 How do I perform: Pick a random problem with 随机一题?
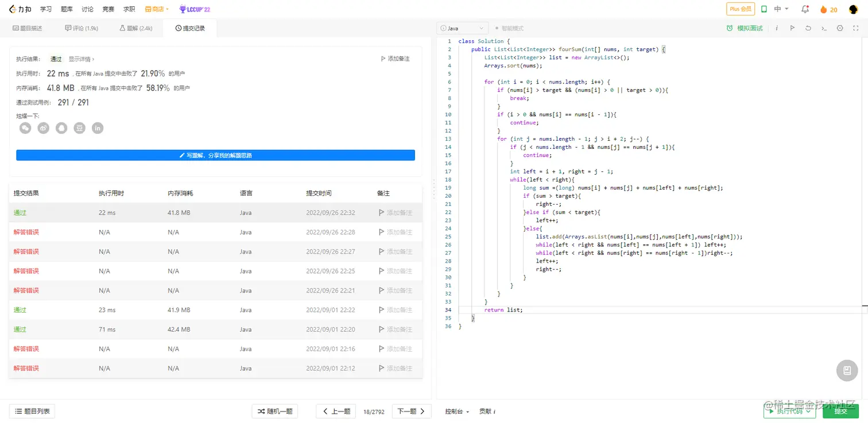(x=274, y=411)
